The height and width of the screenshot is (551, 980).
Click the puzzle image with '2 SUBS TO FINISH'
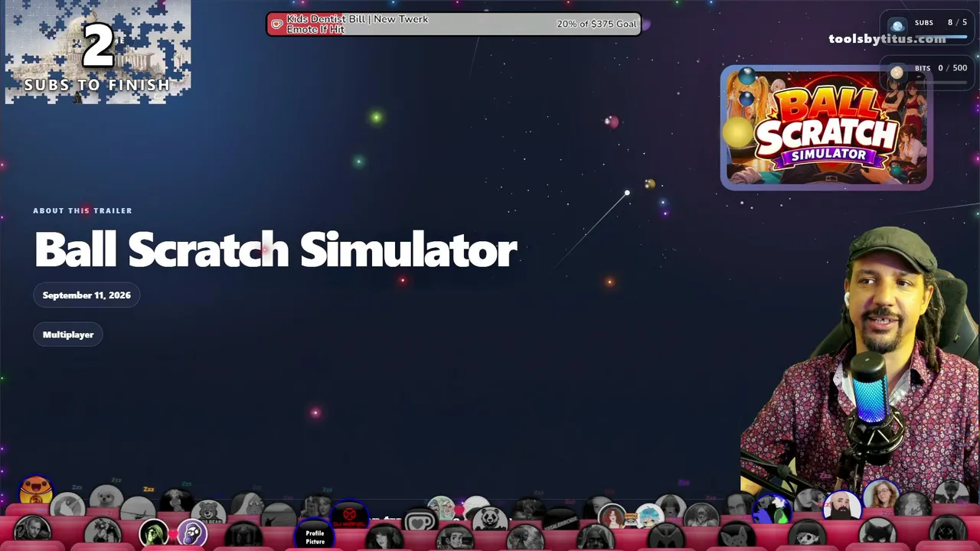98,52
